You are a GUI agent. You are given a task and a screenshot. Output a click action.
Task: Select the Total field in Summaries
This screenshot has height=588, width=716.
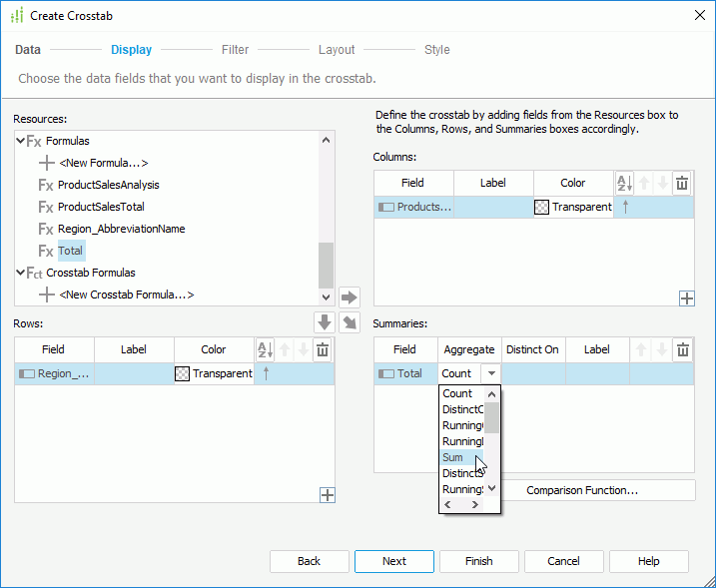406,373
